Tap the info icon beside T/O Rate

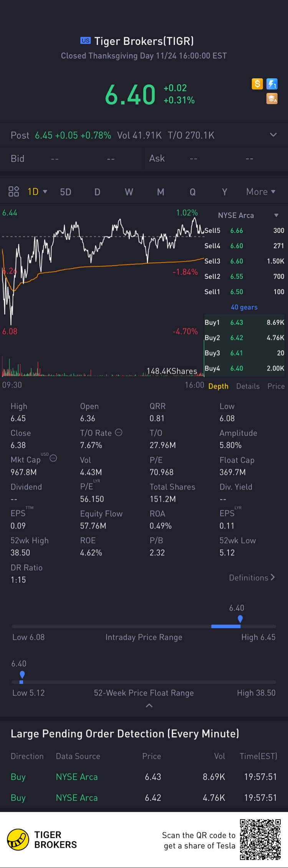[119, 433]
